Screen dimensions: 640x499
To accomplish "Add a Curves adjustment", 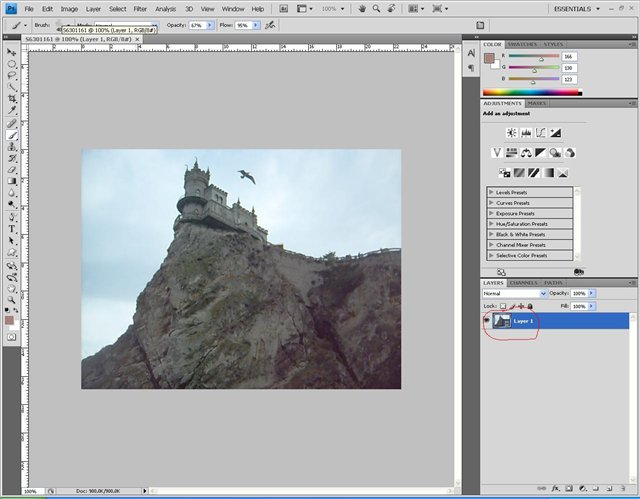I will pos(540,133).
